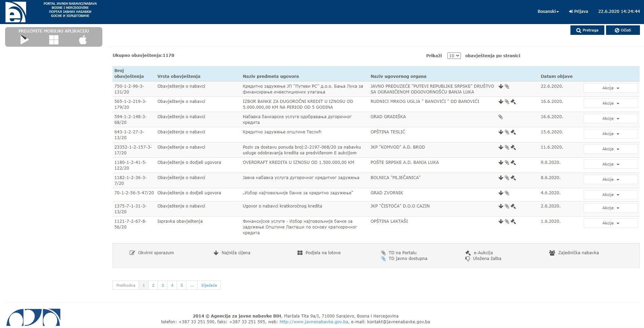This screenshot has height=328, width=644.
Task: Open the javnenabavke.gov.ba website link
Action: point(314,322)
